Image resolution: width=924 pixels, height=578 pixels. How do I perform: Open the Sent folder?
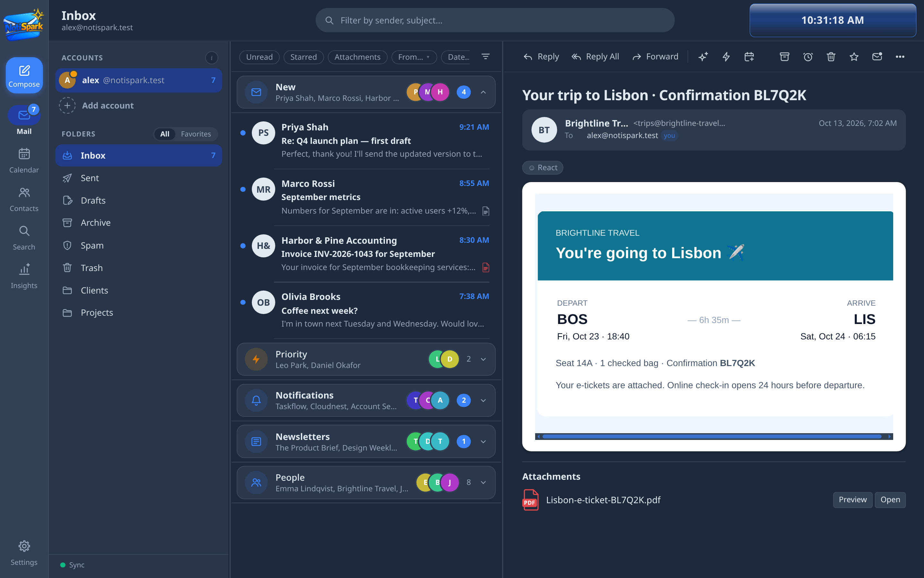coord(139,178)
